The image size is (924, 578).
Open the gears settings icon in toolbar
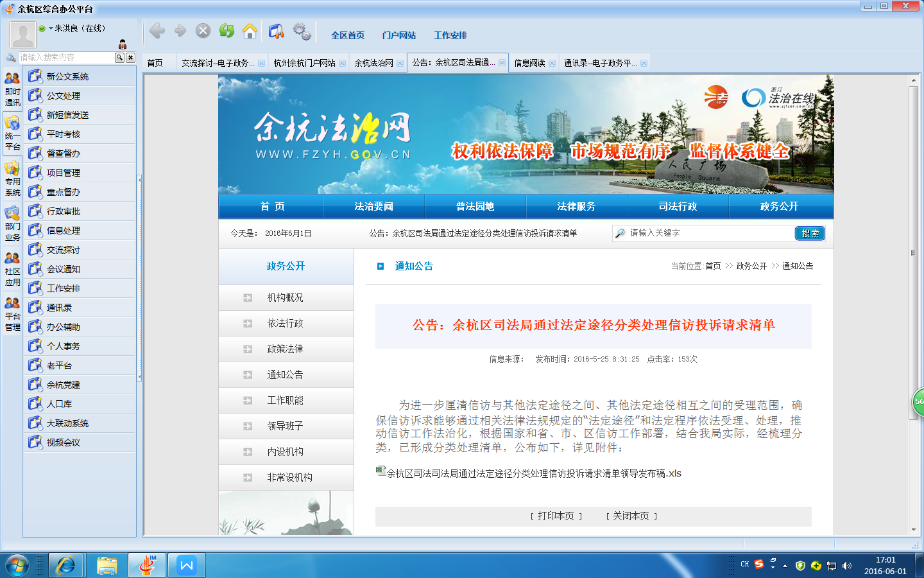click(301, 31)
